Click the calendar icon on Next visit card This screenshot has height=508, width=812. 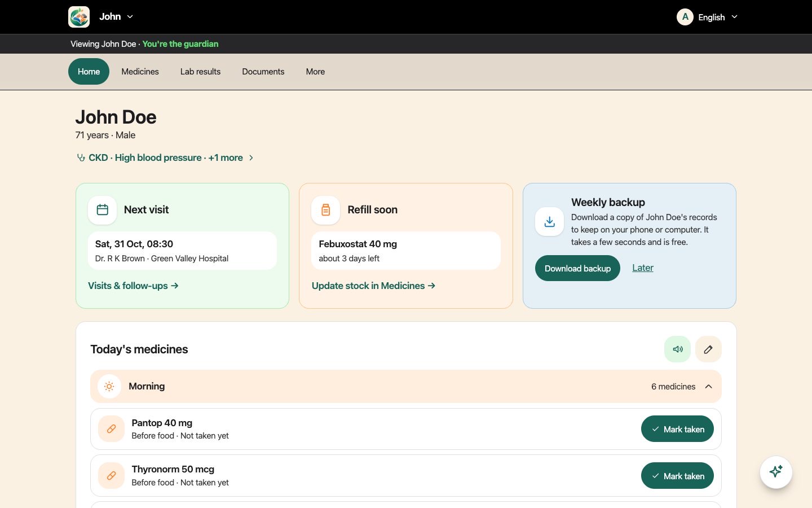(x=102, y=210)
